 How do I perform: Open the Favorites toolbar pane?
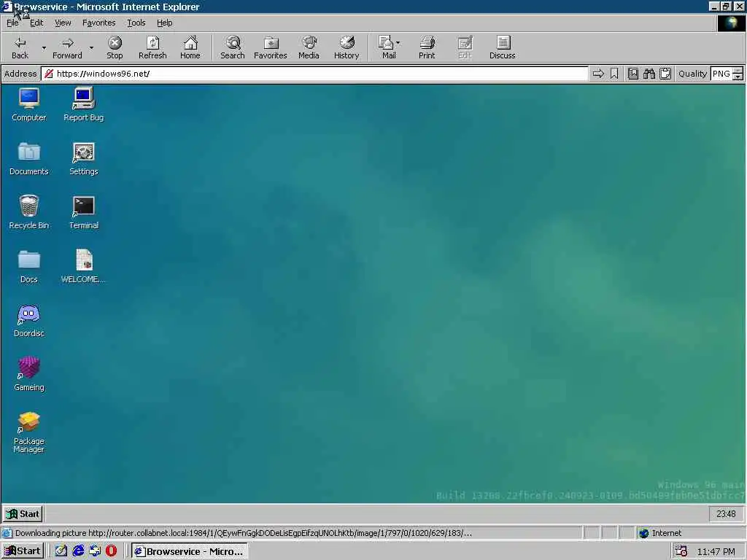click(x=270, y=47)
